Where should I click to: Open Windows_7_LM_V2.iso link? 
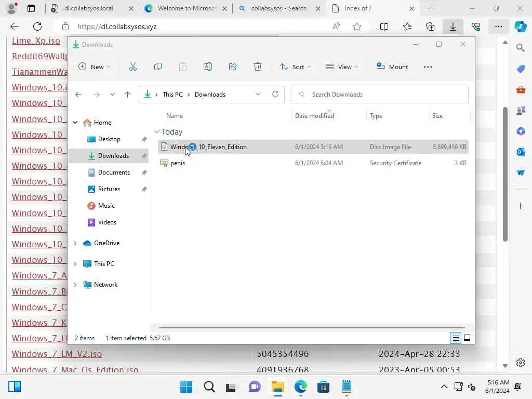pyautogui.click(x=57, y=354)
